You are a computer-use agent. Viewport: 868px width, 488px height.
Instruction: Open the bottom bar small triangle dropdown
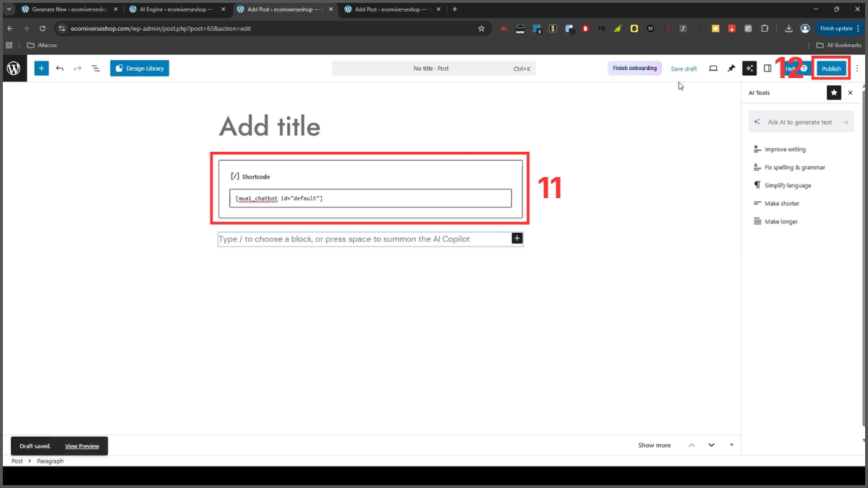[x=731, y=445]
